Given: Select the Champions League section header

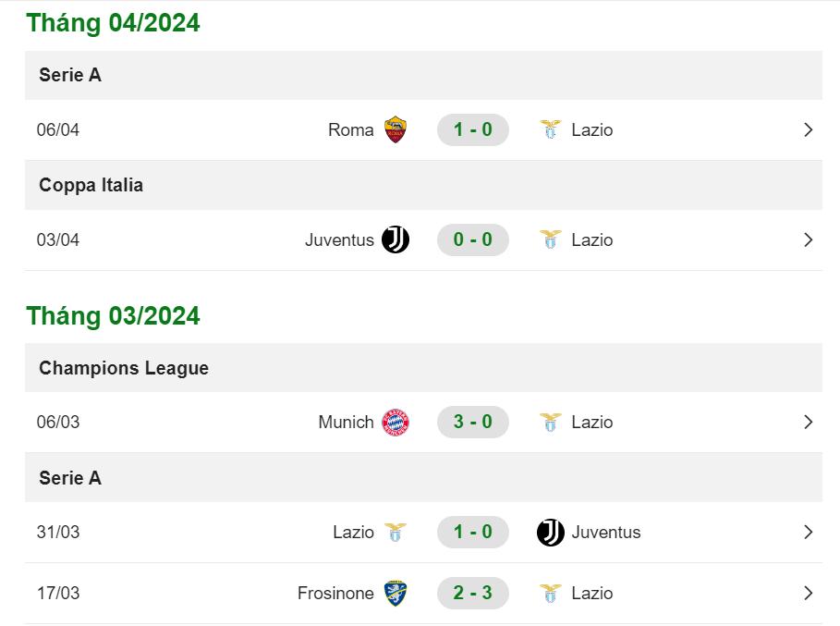Looking at the screenshot, I should [423, 368].
